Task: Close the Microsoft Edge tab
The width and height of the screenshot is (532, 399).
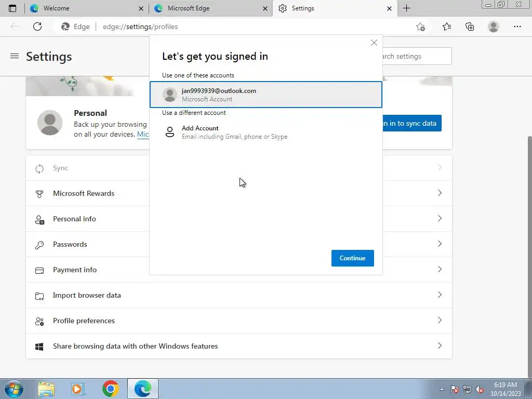Action: (265, 9)
